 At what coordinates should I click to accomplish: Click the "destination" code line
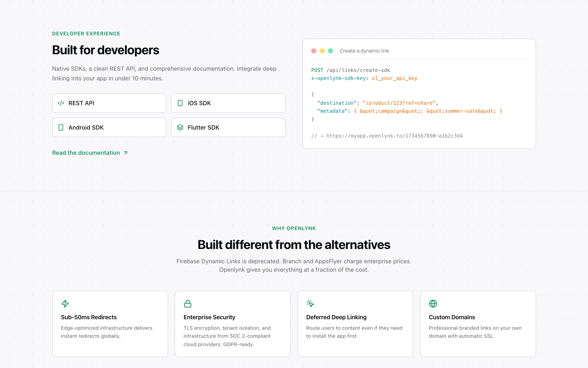(378, 103)
